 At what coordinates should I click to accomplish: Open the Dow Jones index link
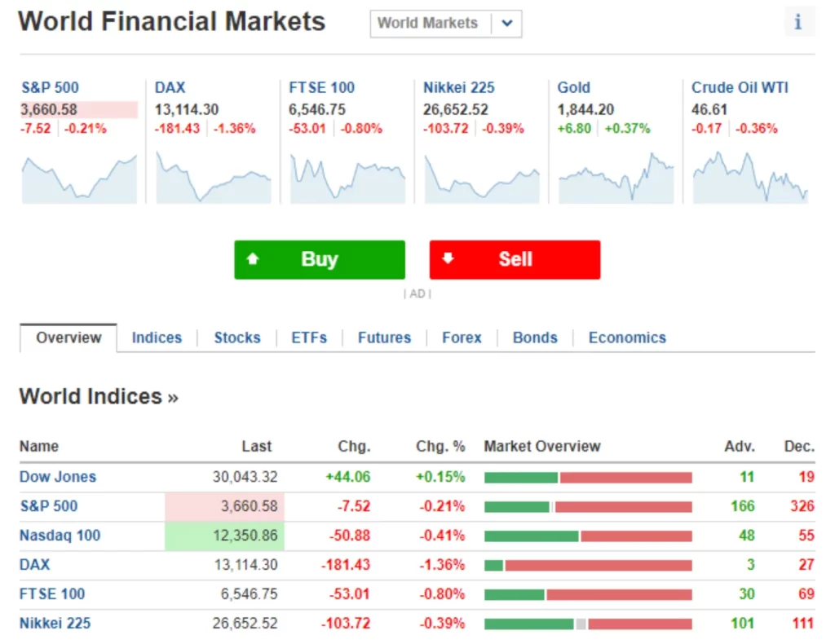click(58, 476)
